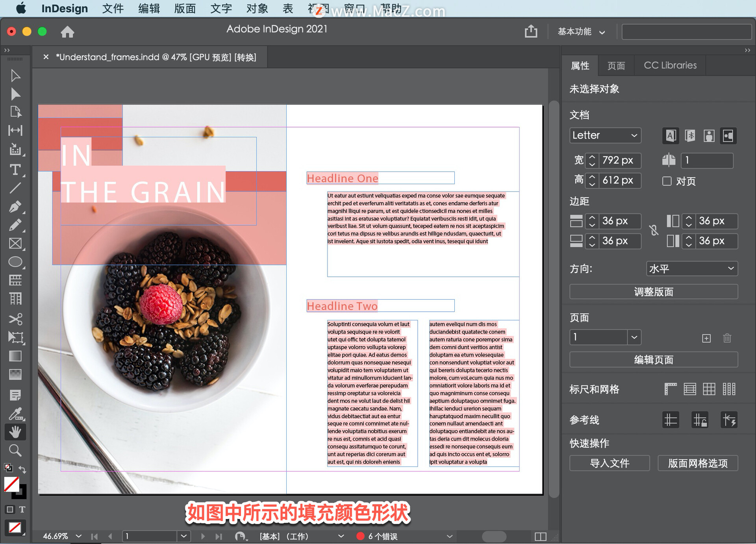The image size is (756, 544).
Task: Expand the 基本功能 workspace switcher
Action: click(580, 32)
